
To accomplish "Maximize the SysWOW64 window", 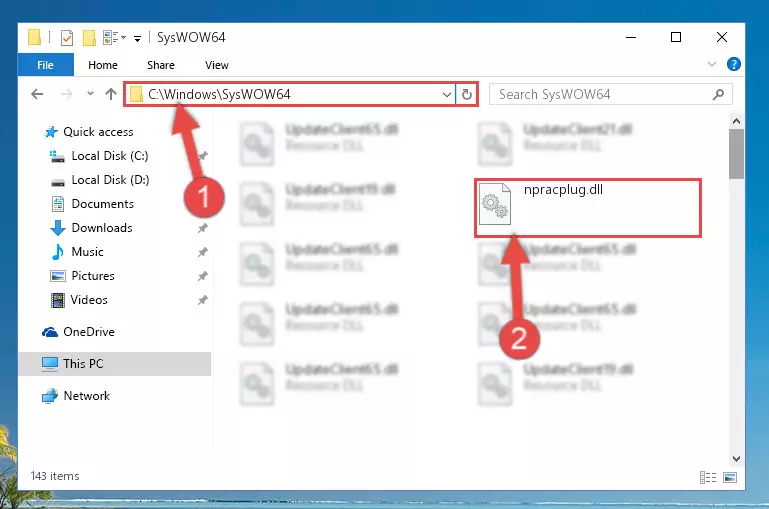I will [x=676, y=37].
